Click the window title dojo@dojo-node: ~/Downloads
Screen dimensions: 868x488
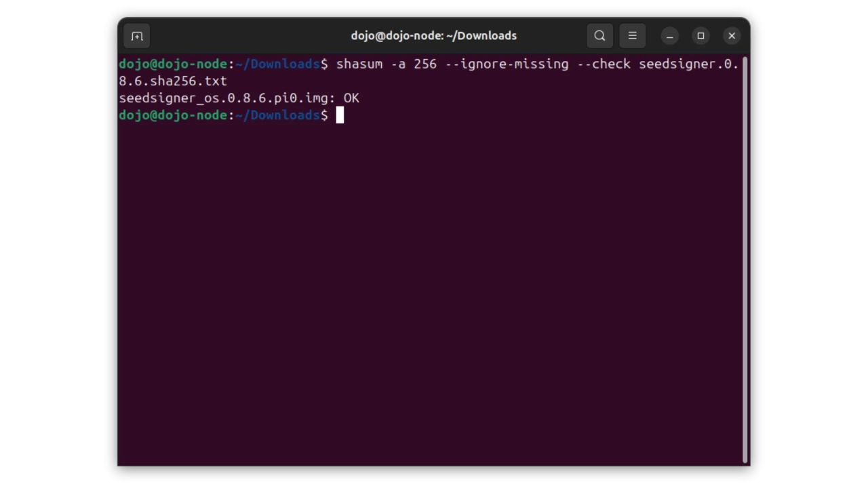433,36
